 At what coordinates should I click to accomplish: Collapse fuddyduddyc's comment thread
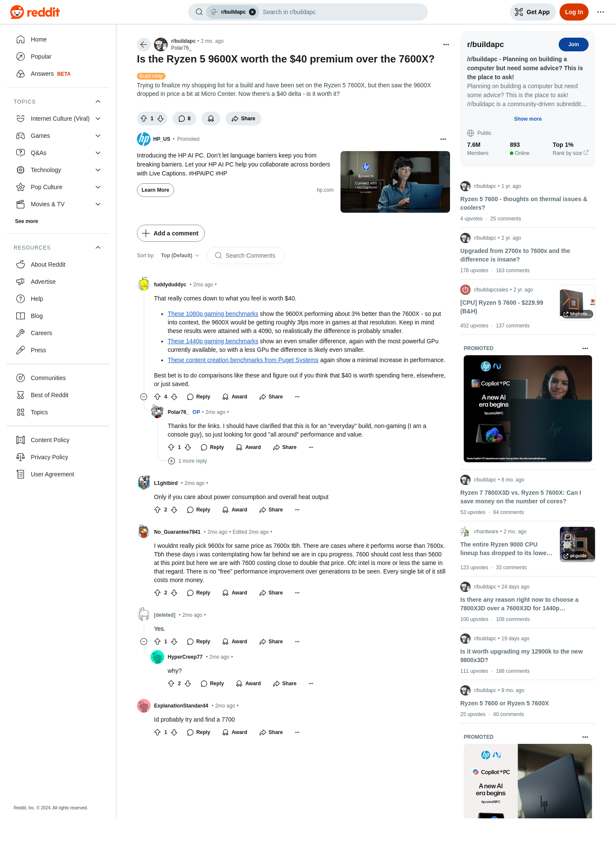tap(144, 397)
